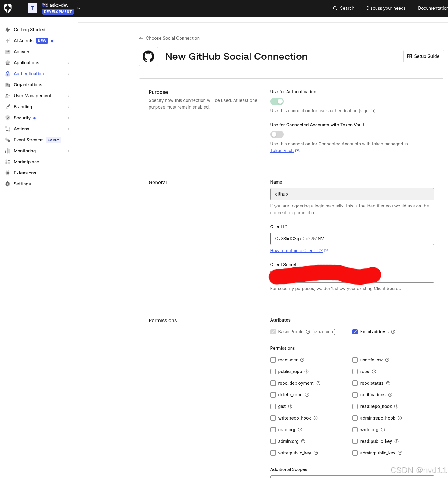
Task: Click the Organizations building icon
Action: tap(8, 85)
